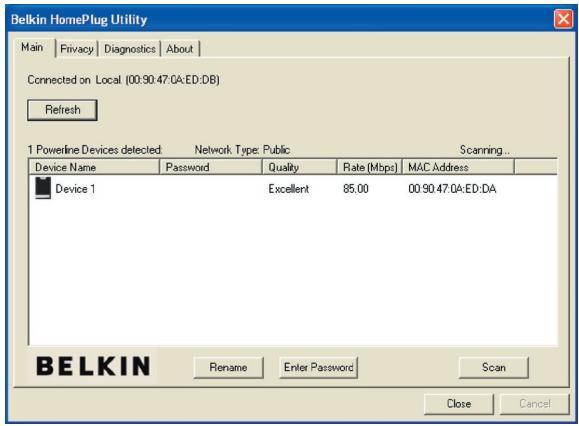The image size is (579, 426).
Task: Select the Device 1 adapter icon
Action: [43, 188]
